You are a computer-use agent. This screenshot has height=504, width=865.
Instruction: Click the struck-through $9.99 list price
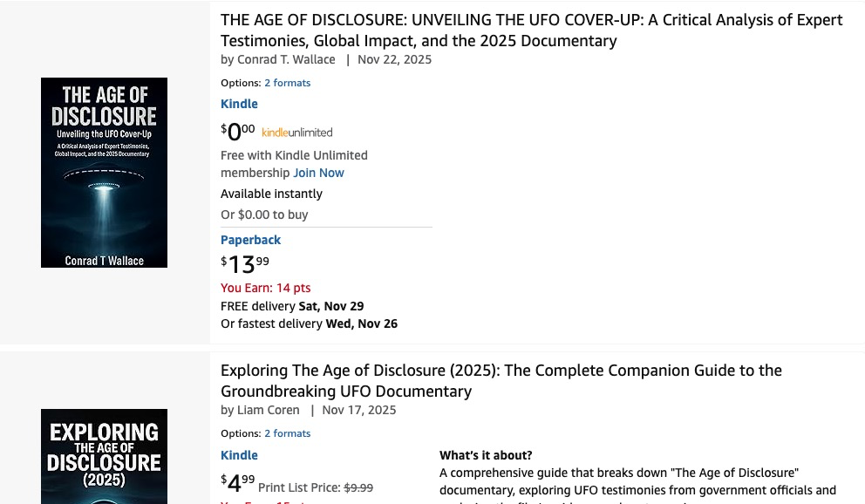click(x=358, y=487)
